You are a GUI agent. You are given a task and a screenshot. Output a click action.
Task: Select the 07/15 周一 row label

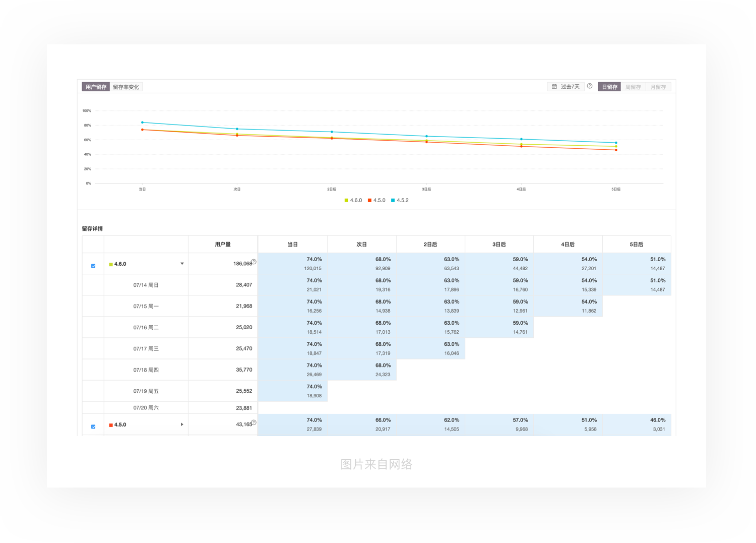click(146, 306)
